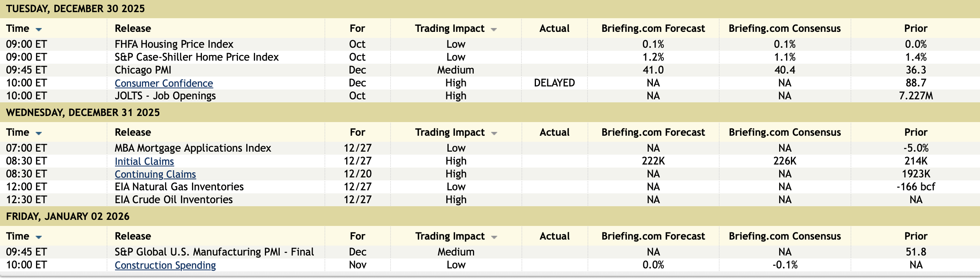
Task: Sort by Trading Impact arrow in Wednesday table
Action: (x=494, y=133)
